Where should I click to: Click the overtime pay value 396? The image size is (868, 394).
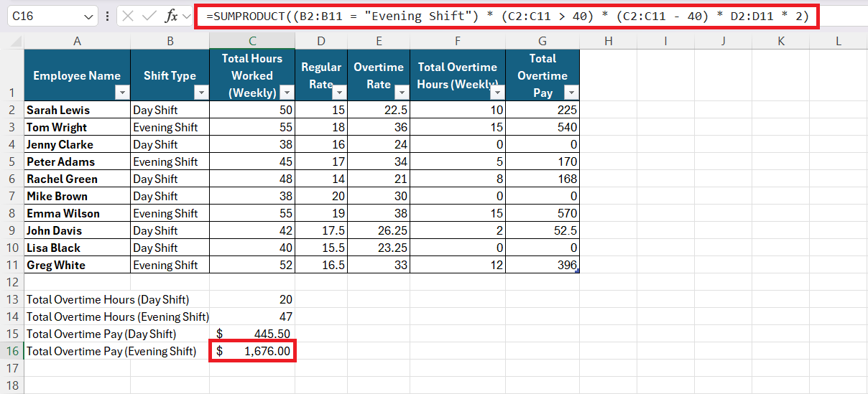(542, 265)
